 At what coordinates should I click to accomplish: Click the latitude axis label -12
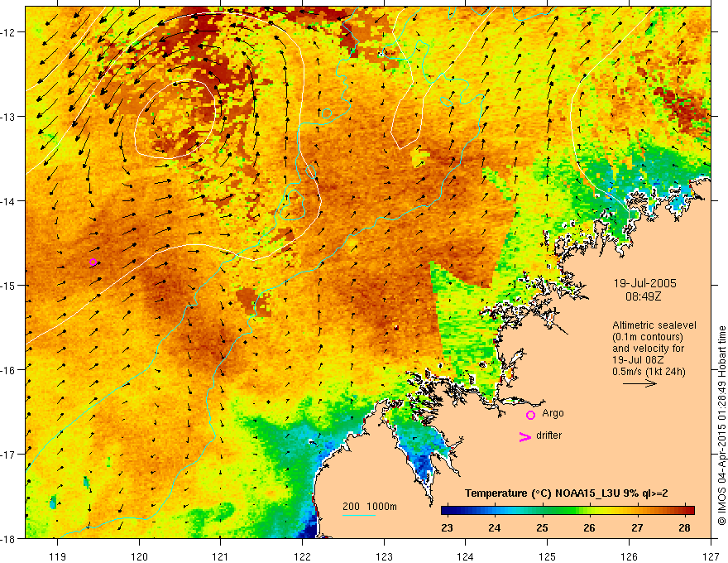click(x=8, y=32)
